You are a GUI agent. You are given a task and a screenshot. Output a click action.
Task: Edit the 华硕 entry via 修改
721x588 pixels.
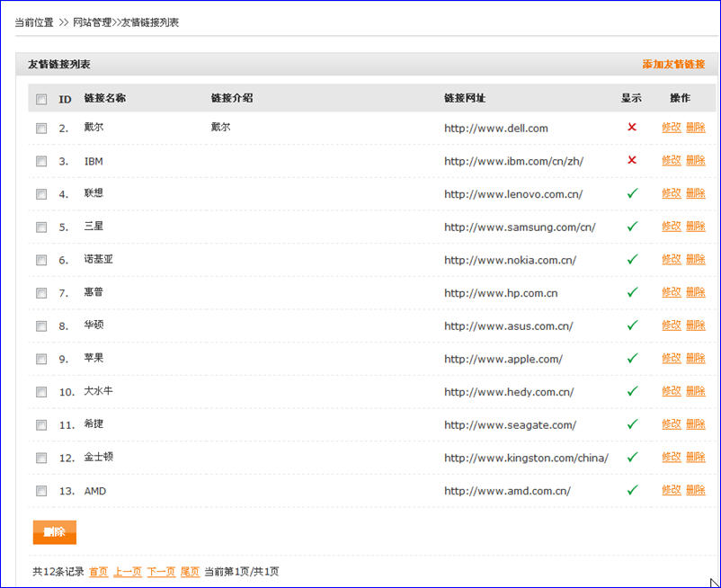coord(672,325)
